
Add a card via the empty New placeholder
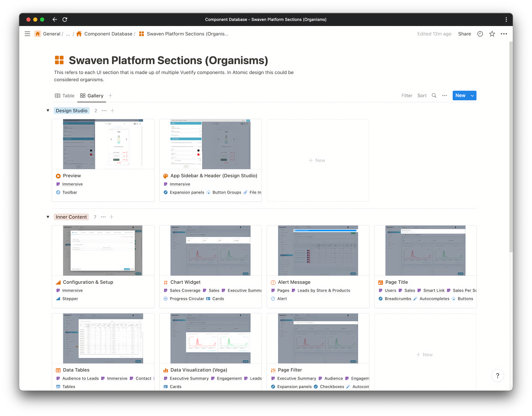point(317,160)
